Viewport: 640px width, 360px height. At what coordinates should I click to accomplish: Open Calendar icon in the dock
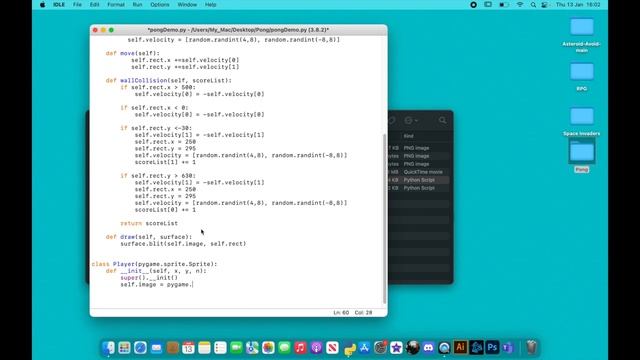(188, 348)
